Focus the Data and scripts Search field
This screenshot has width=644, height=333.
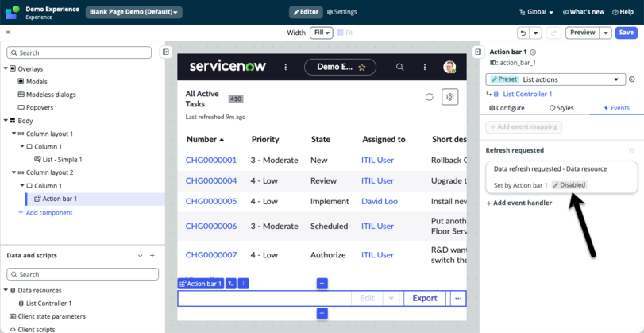[x=83, y=274]
